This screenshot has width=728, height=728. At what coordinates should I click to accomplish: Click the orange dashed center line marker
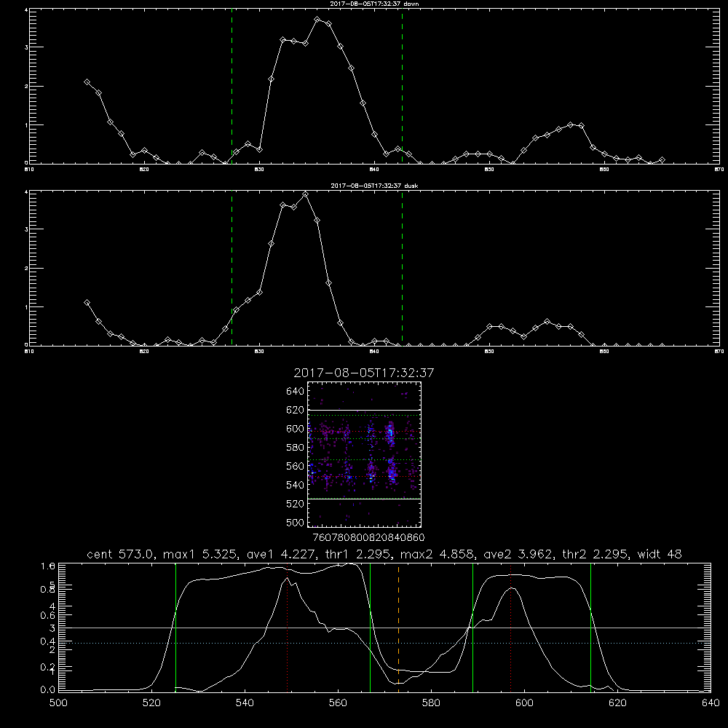[x=398, y=627]
